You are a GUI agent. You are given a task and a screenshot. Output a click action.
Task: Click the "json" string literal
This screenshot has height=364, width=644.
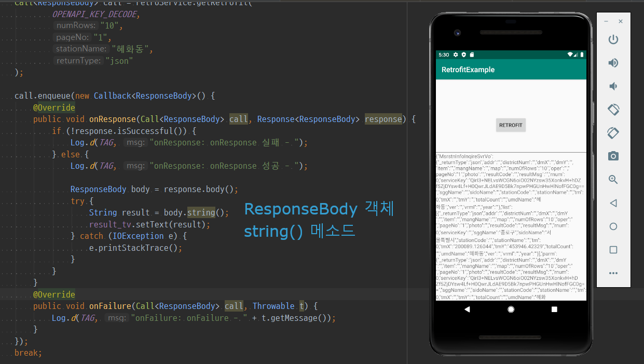119,61
